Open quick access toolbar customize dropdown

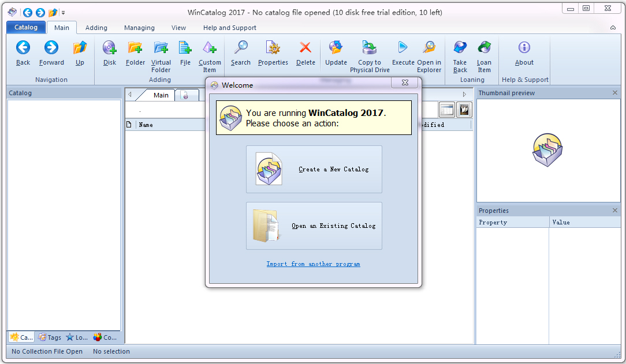pyautogui.click(x=63, y=13)
